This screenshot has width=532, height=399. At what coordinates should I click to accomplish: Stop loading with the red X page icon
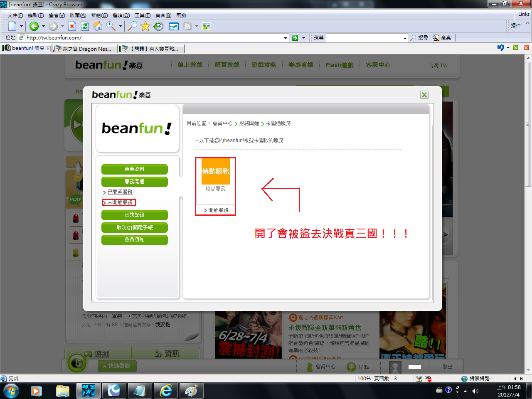[72, 26]
